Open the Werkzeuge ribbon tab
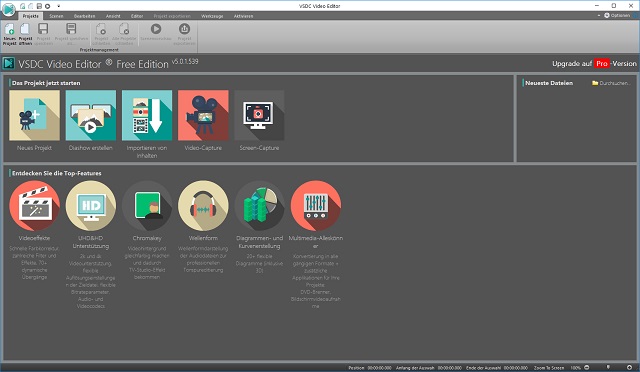The height and width of the screenshot is (372, 640). [x=212, y=16]
